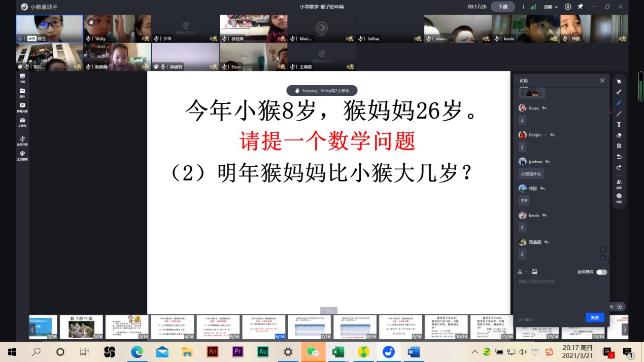The height and width of the screenshot is (362, 644).
Task: Switch to the 白板 whiteboard
Action: point(22,78)
